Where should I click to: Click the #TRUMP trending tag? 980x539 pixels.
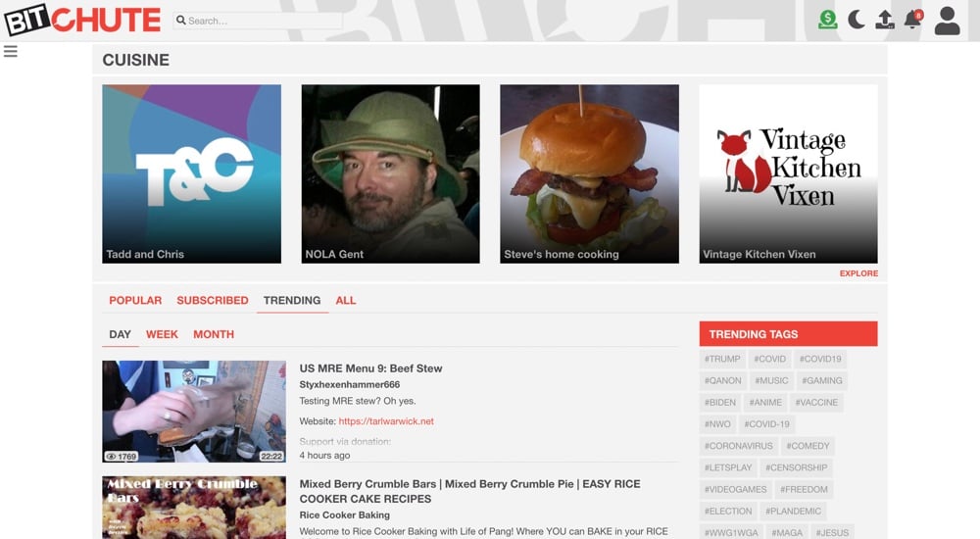click(x=722, y=359)
